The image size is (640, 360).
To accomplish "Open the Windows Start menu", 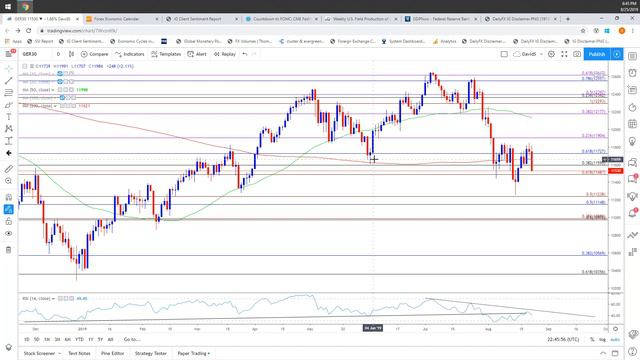I will 8,7.
